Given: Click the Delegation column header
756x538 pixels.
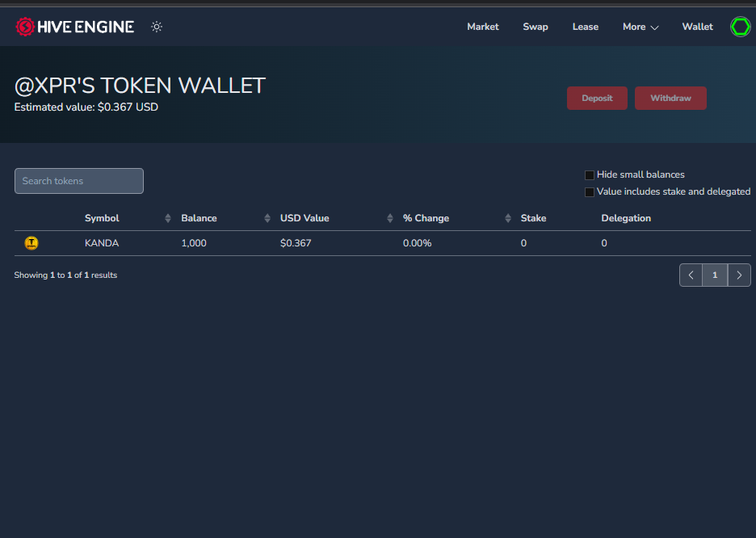Looking at the screenshot, I should tap(626, 218).
